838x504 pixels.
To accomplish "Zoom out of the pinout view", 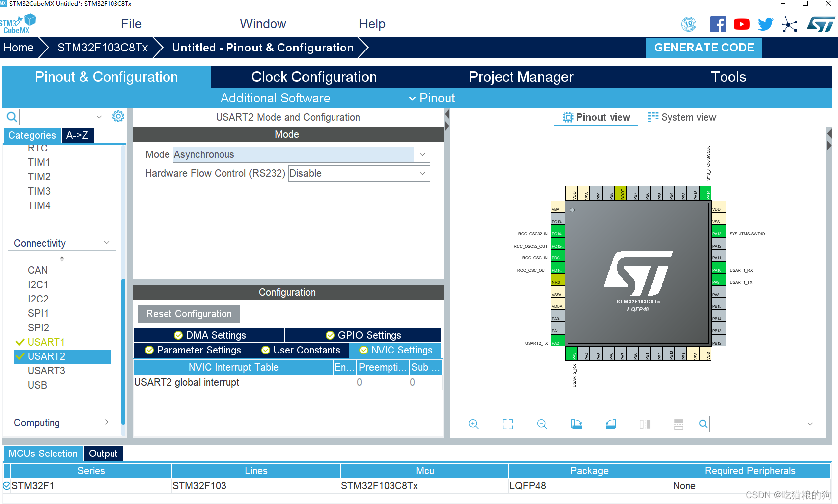I will [542, 424].
